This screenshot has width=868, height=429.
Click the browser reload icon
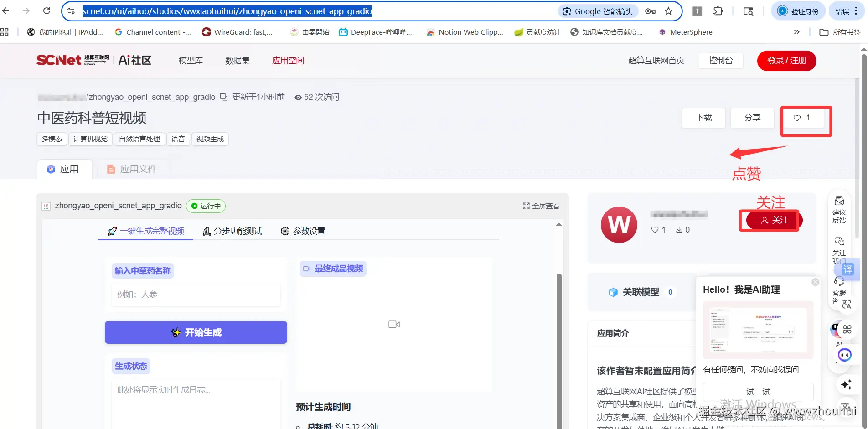tap(46, 11)
